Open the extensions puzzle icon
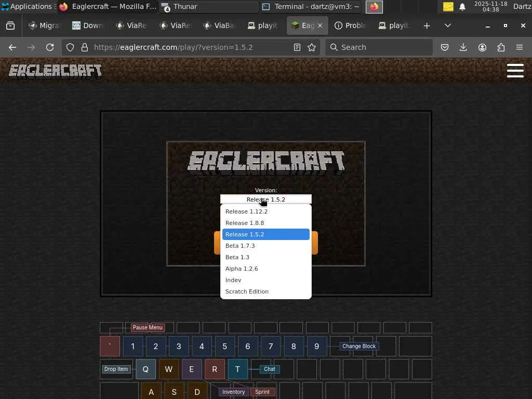 501,47
